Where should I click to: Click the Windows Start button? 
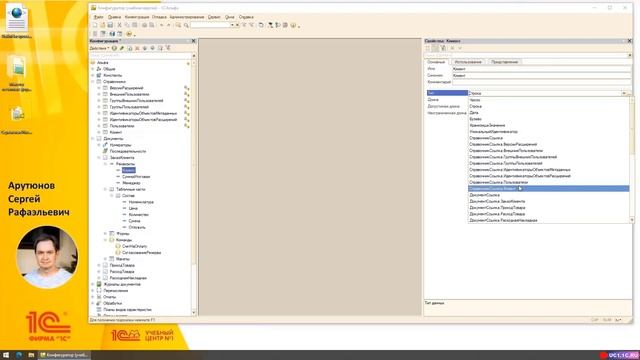(x=6, y=355)
